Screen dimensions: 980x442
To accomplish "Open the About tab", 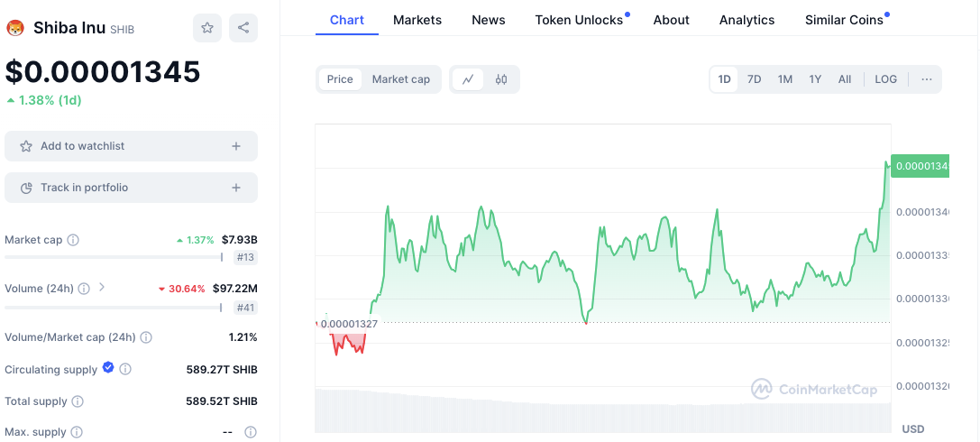I will [x=672, y=20].
